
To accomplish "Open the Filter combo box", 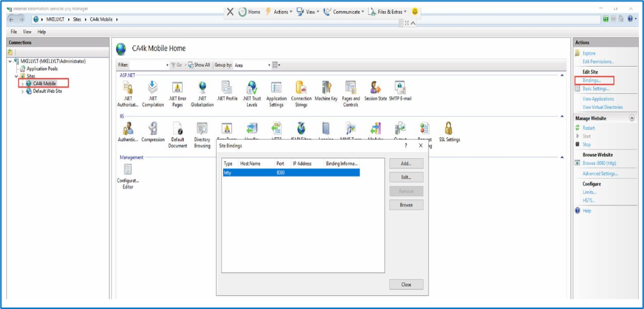I will (149, 65).
